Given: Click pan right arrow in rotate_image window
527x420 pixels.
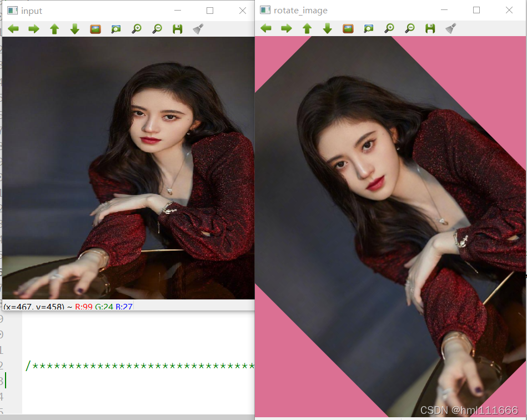Looking at the screenshot, I should point(287,28).
